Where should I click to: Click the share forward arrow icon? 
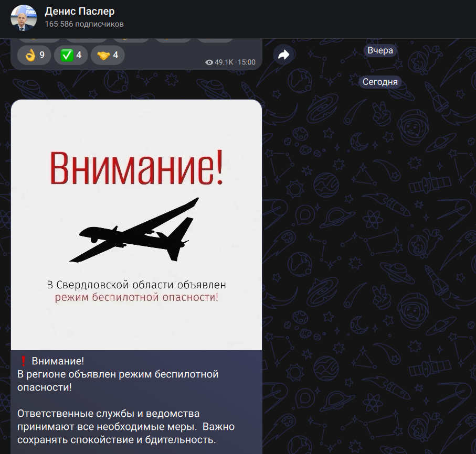coord(283,55)
